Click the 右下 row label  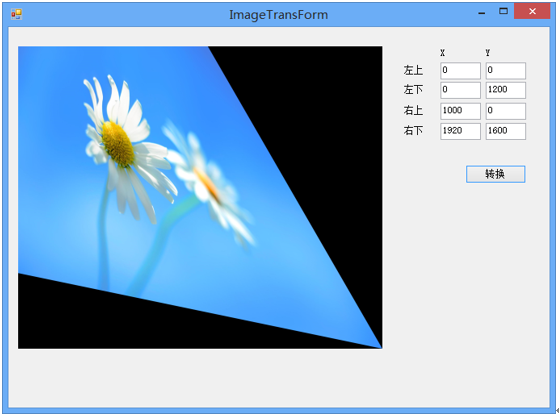pyautogui.click(x=413, y=131)
